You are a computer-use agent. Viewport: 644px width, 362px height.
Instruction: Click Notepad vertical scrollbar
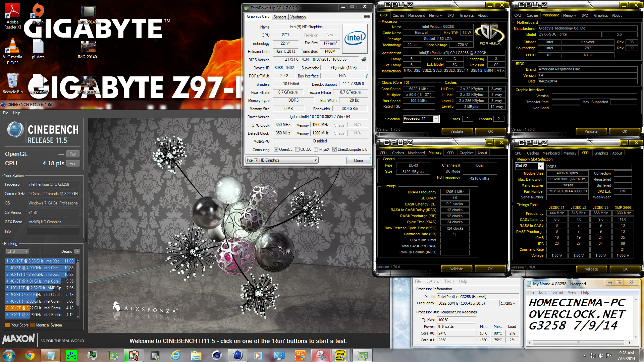[635, 318]
